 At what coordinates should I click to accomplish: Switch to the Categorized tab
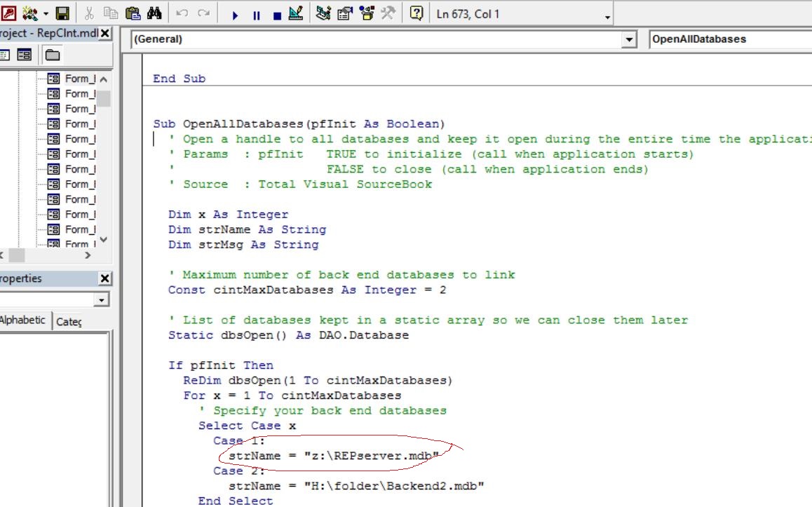coord(69,322)
